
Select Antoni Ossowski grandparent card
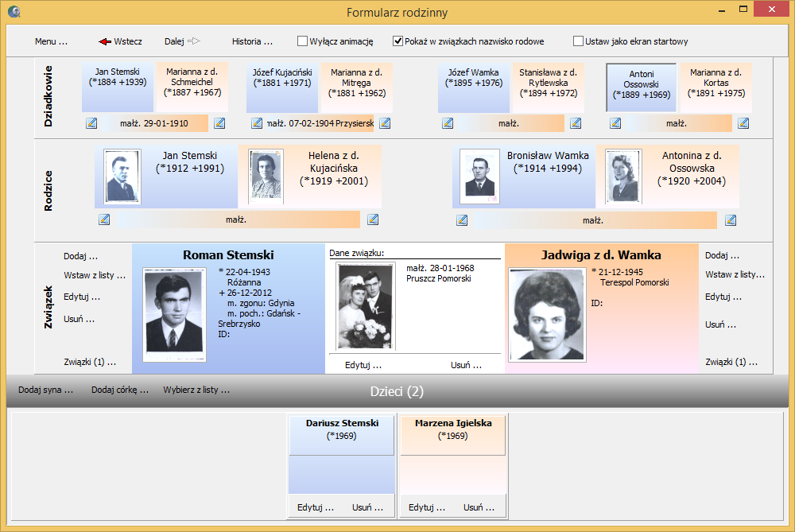tap(641, 88)
